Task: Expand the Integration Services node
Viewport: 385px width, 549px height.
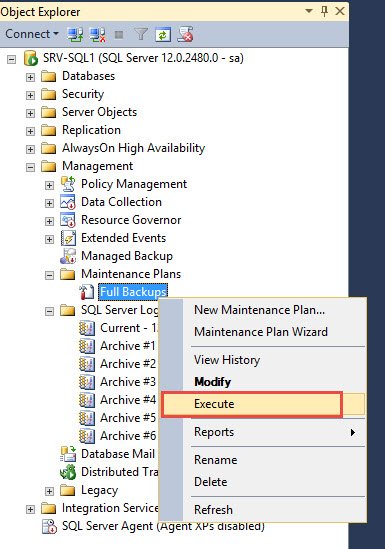Action: (x=30, y=509)
